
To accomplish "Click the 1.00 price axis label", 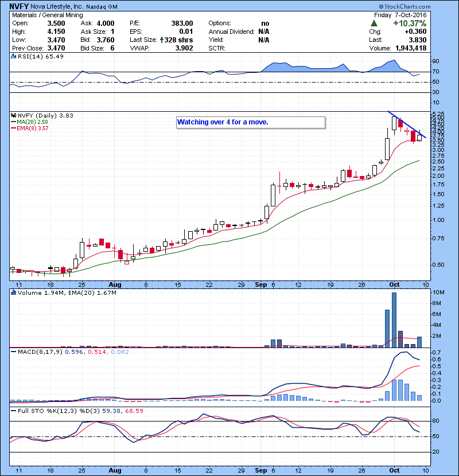I will pyautogui.click(x=438, y=220).
